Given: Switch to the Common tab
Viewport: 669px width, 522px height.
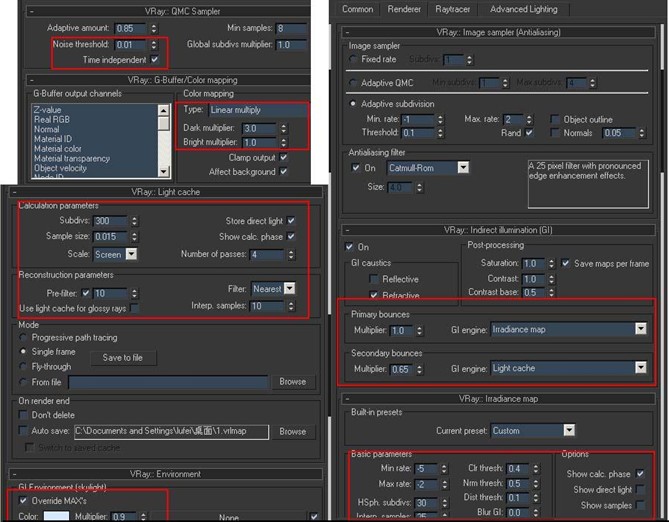Looking at the screenshot, I should (x=358, y=9).
